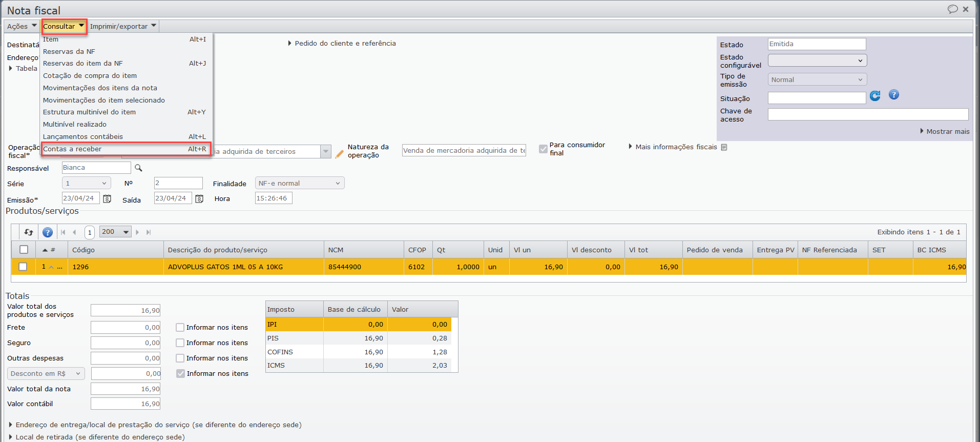Image resolution: width=980 pixels, height=442 pixels.
Task: Select Reservas do item da NF
Action: click(x=126, y=64)
